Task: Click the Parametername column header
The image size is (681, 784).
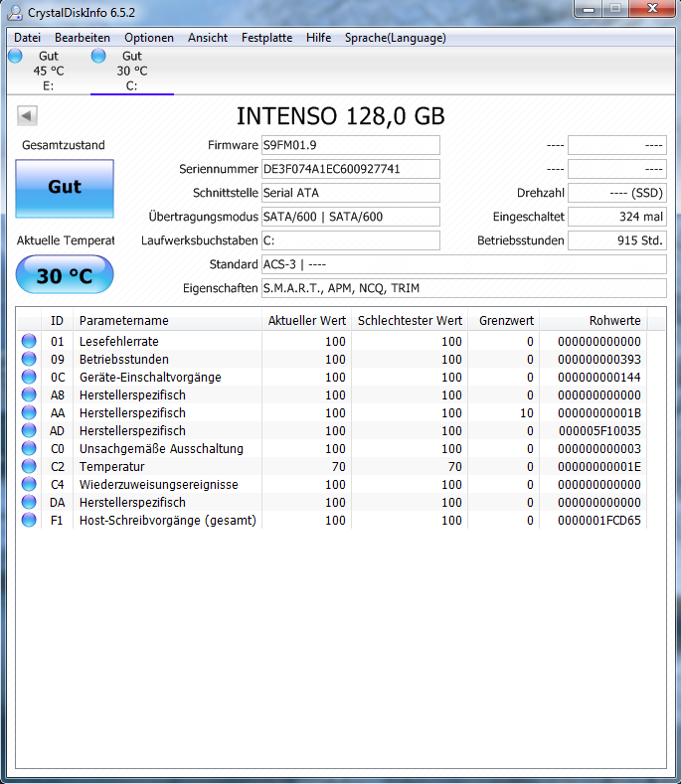Action: pyautogui.click(x=167, y=321)
